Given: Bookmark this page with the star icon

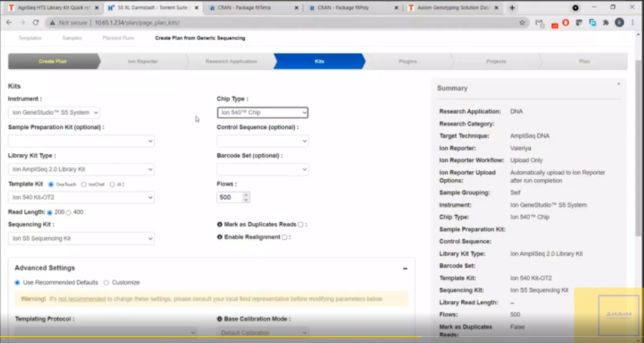Looking at the screenshot, I should [x=522, y=22].
